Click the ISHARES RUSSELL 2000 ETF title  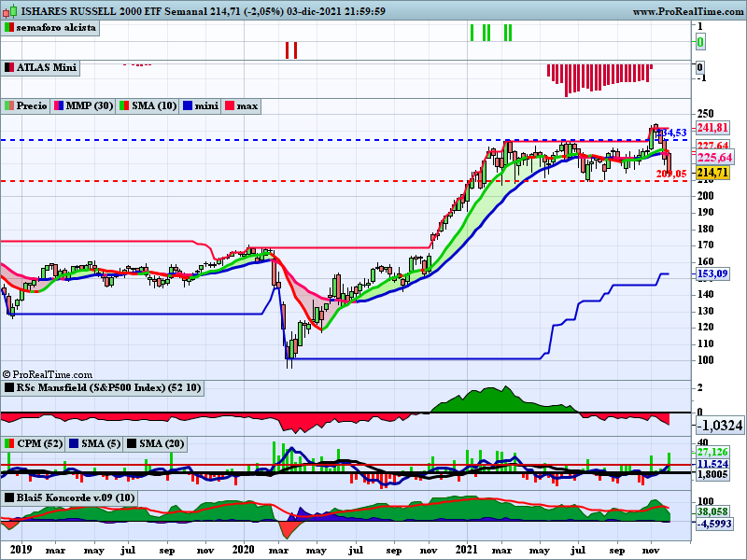coord(92,11)
